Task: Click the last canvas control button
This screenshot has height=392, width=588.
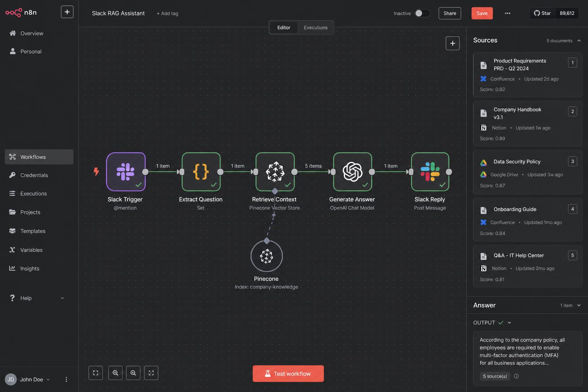Action: pos(151,373)
